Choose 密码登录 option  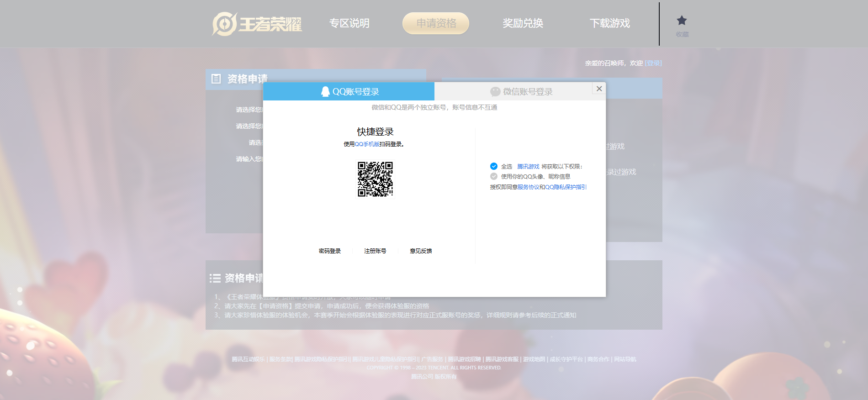(330, 251)
